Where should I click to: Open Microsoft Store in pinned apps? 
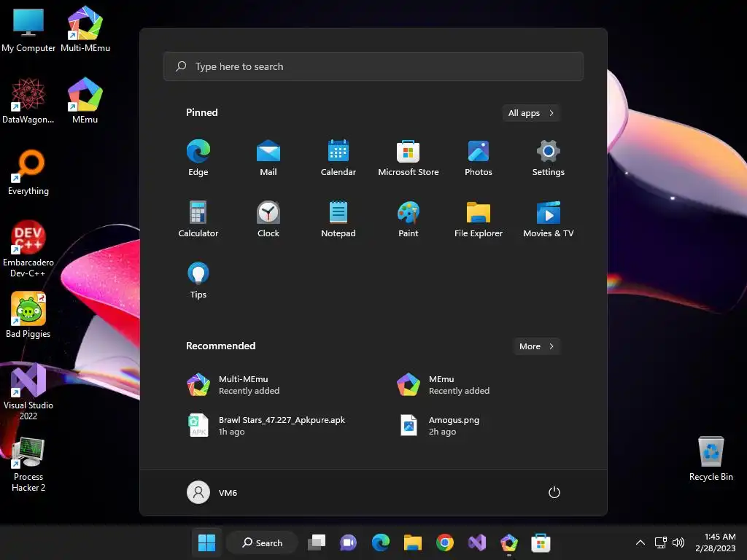(x=409, y=158)
